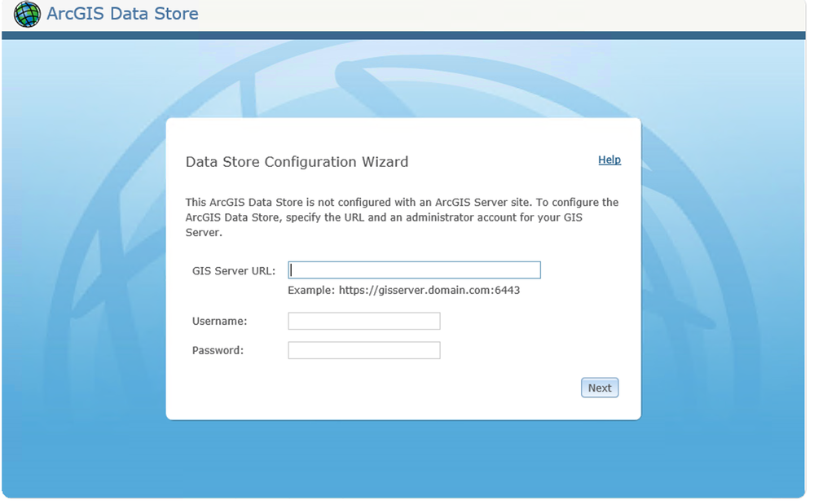This screenshot has height=504, width=814.
Task: Focus the GIS Server URL field
Action: coord(414,270)
